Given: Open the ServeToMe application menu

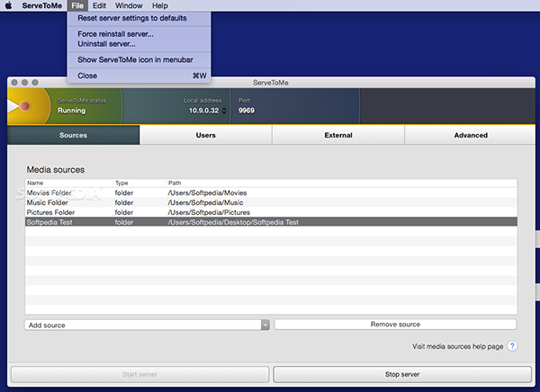Looking at the screenshot, I should (x=42, y=5).
